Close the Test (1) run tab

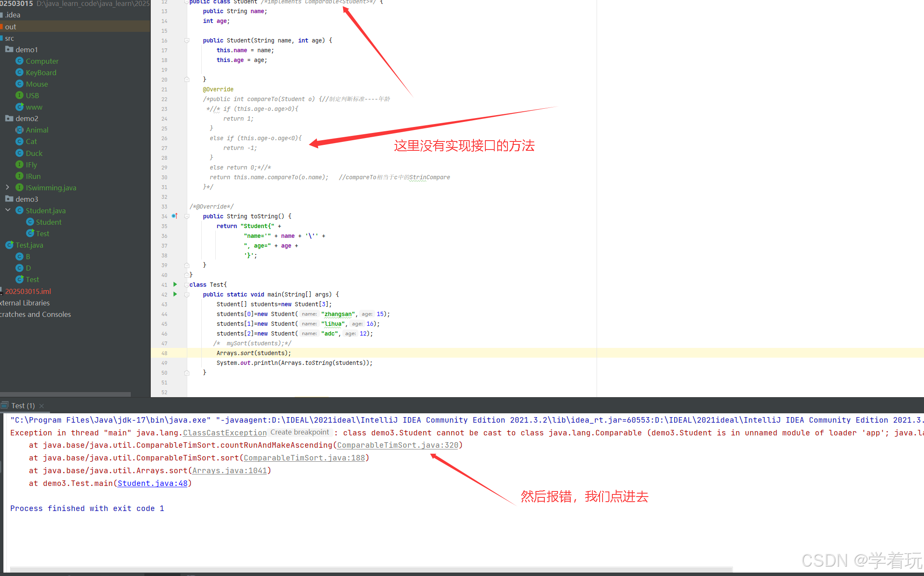click(x=42, y=406)
